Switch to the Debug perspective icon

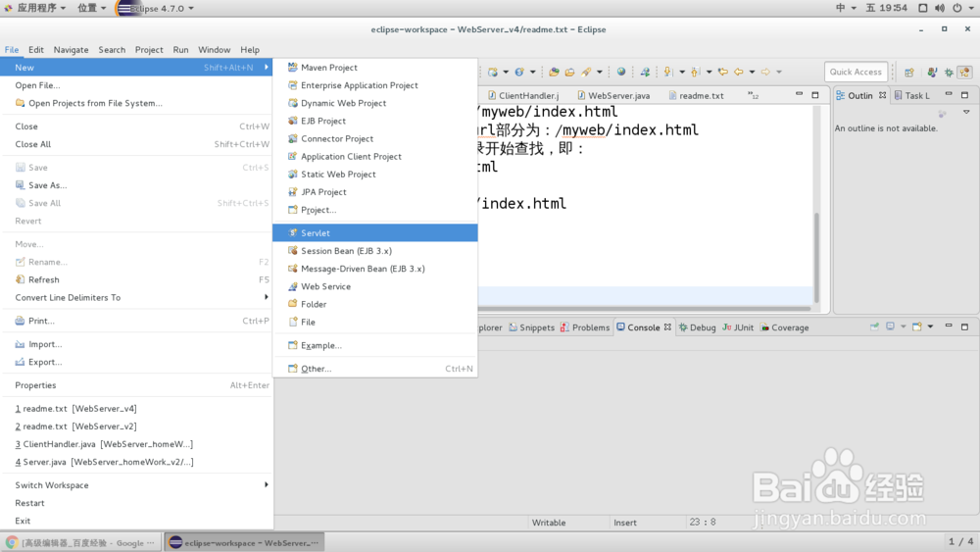pos(949,73)
